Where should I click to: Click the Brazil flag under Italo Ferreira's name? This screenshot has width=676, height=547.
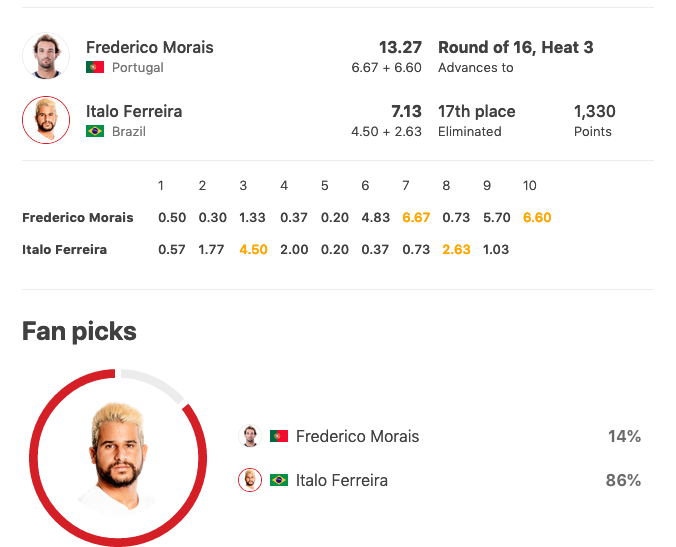(95, 131)
